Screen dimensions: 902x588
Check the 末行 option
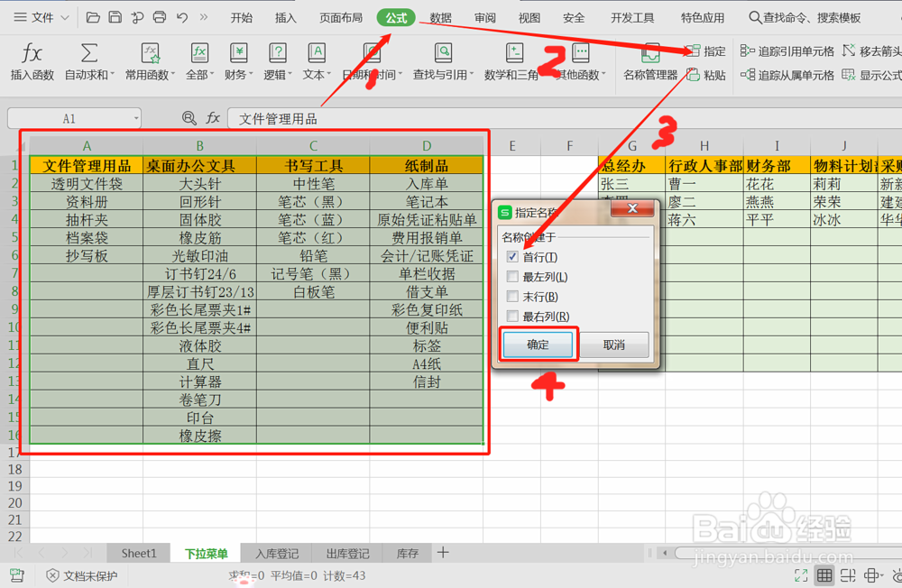click(x=513, y=296)
